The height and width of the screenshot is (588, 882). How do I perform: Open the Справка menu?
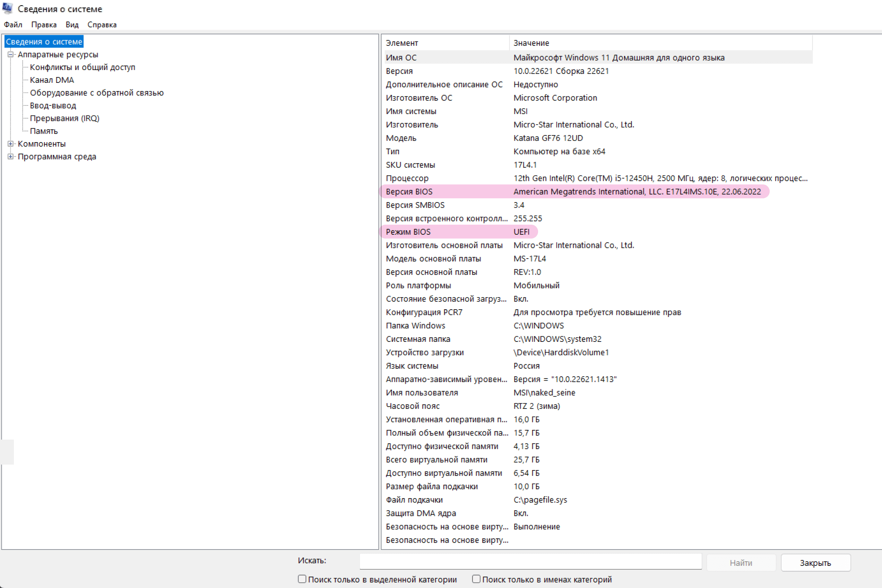click(102, 25)
